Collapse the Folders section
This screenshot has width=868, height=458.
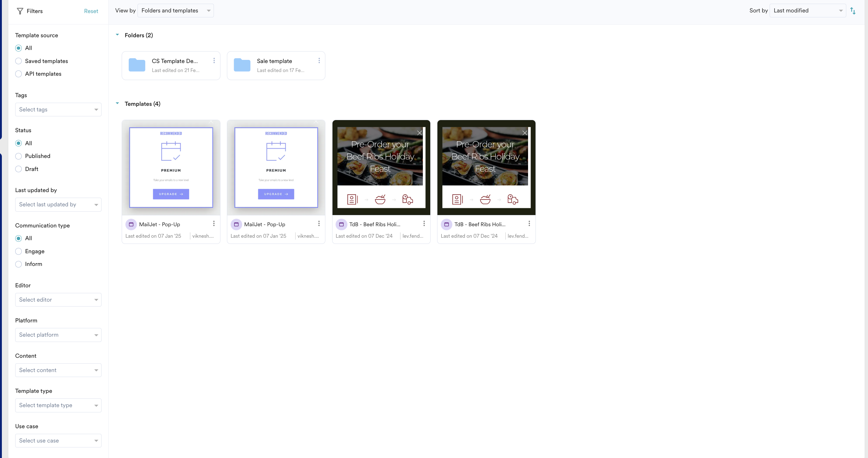pos(117,35)
